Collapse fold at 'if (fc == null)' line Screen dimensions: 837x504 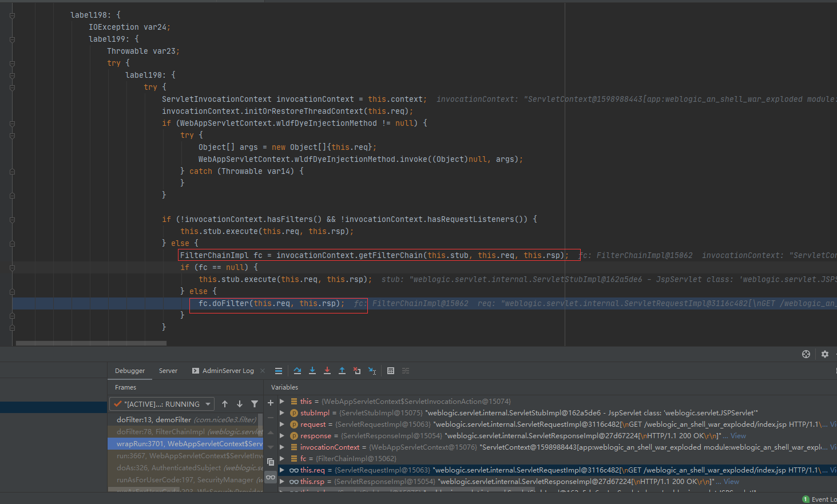click(x=12, y=268)
